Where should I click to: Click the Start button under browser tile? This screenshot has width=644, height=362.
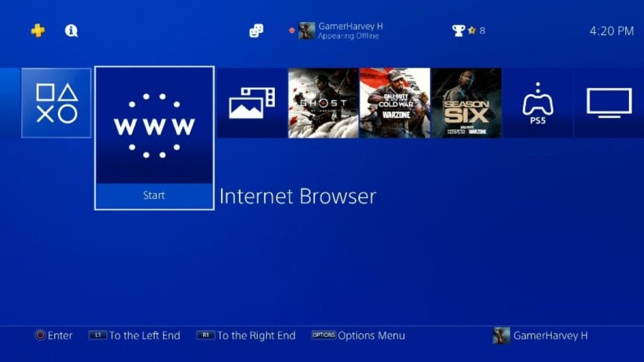coord(155,196)
